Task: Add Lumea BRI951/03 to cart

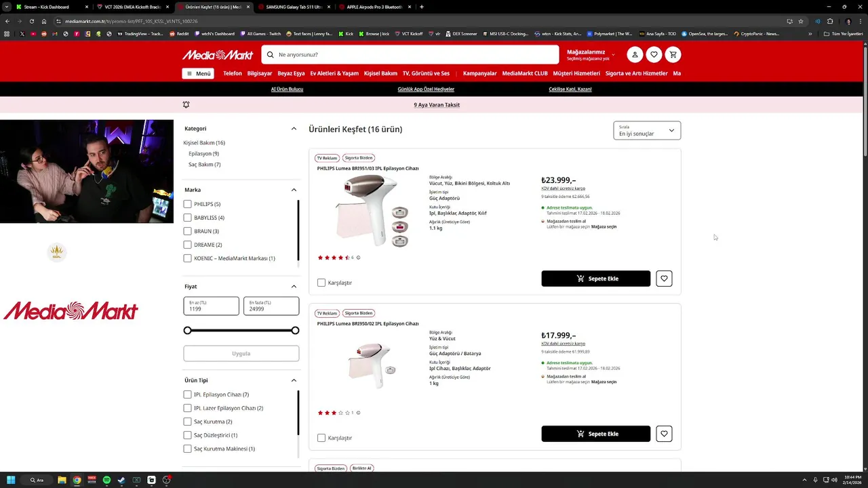Action: [596, 279]
